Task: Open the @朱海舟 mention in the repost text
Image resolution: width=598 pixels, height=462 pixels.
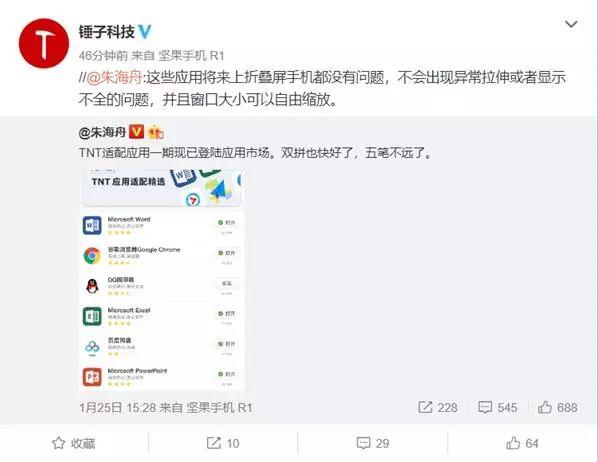Action: tap(114, 77)
